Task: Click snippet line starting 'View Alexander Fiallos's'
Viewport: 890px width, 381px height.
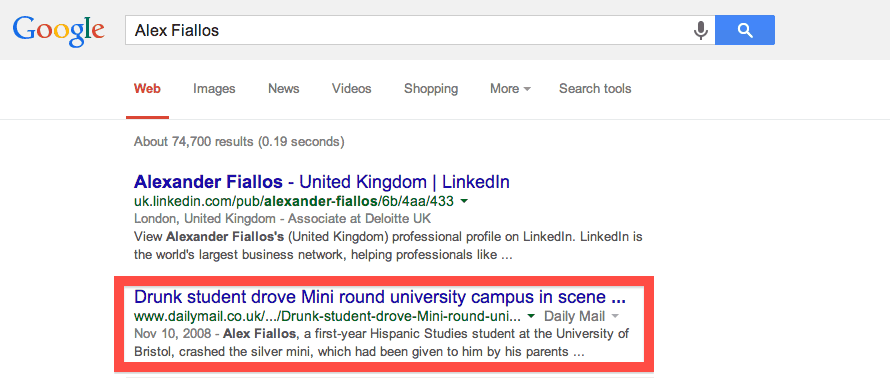Action: point(388,236)
